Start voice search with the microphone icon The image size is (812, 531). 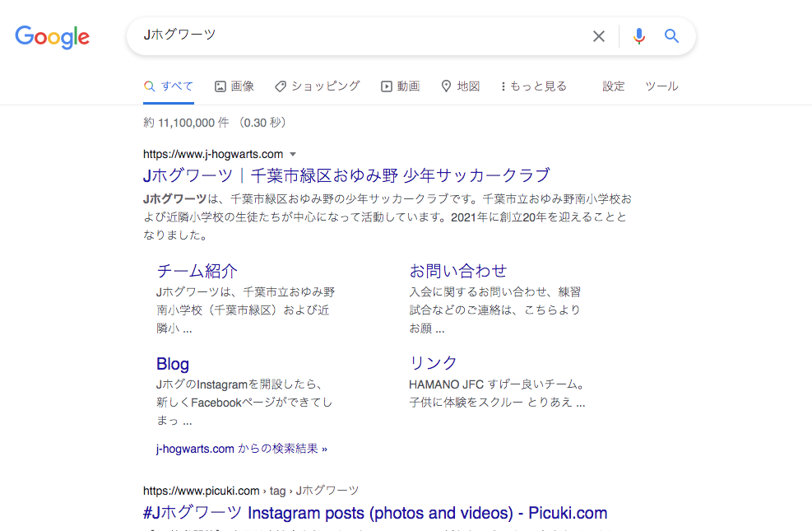639,36
